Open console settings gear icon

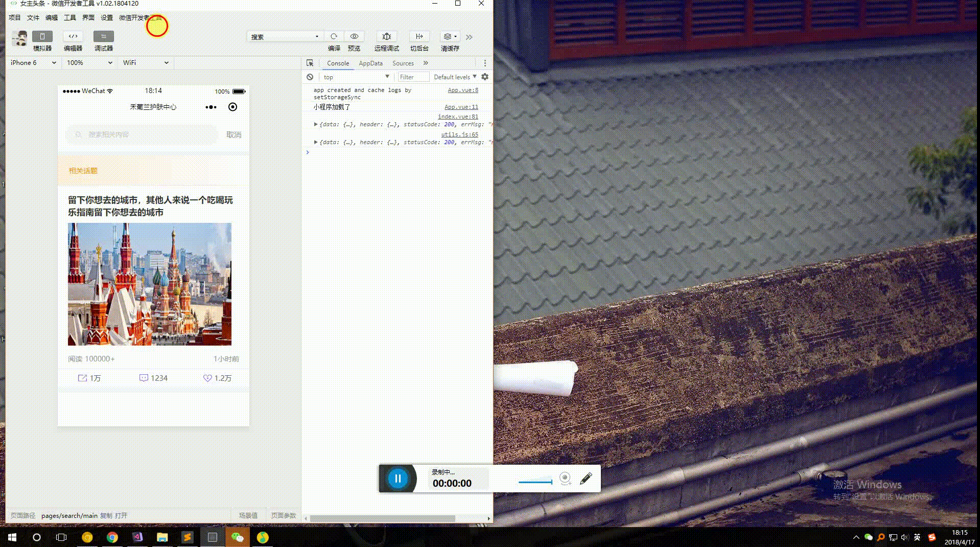coord(485,77)
